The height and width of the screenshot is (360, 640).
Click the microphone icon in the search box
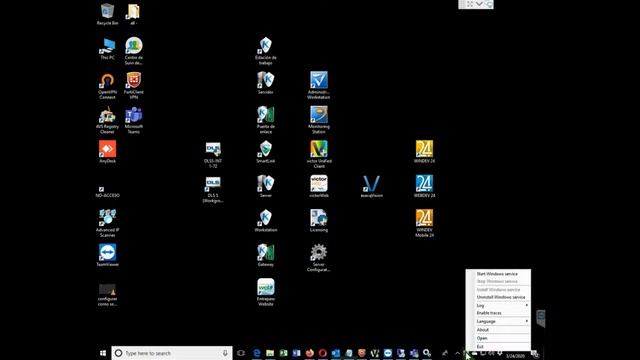[225, 353]
